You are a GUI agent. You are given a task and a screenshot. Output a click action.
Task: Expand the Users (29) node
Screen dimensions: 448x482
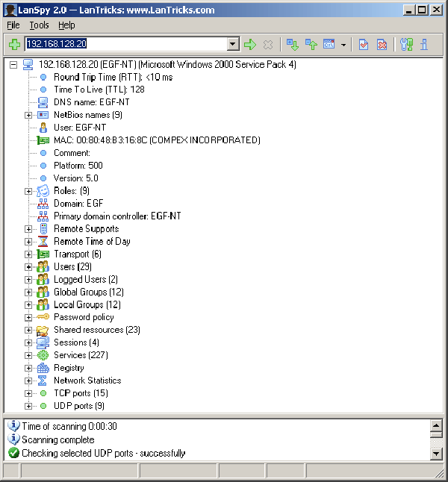28,267
